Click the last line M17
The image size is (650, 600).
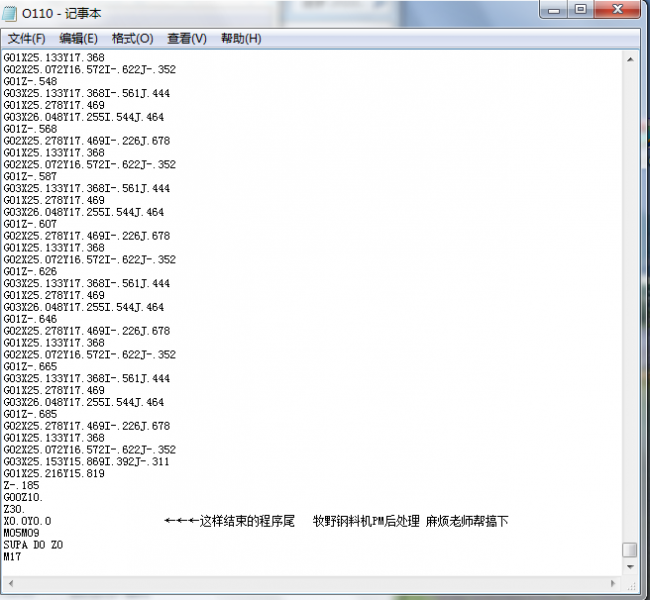[x=12, y=556]
